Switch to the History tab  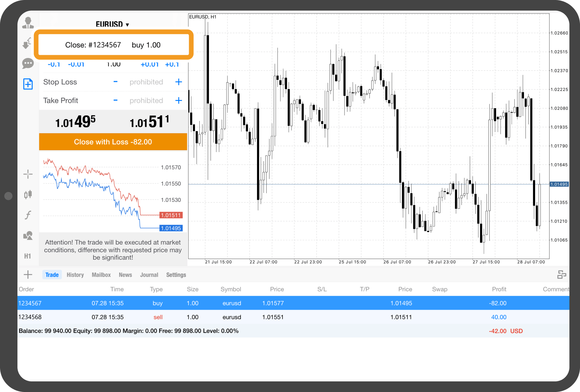pyautogui.click(x=75, y=275)
